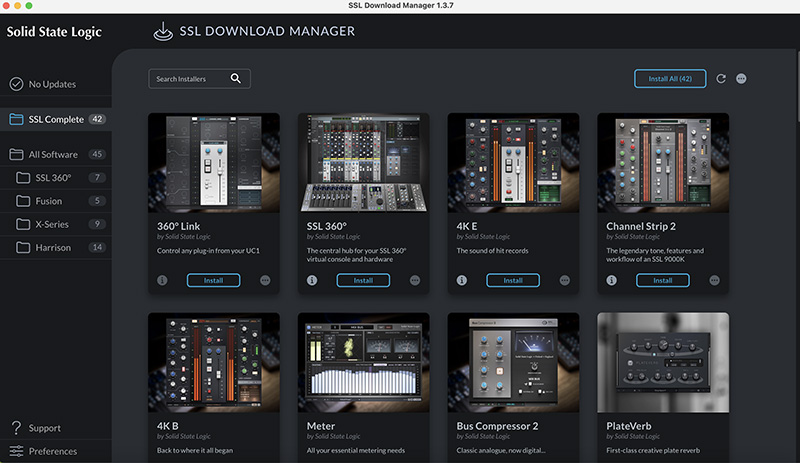
Task: Install the 4K E plug-in
Action: click(x=513, y=281)
